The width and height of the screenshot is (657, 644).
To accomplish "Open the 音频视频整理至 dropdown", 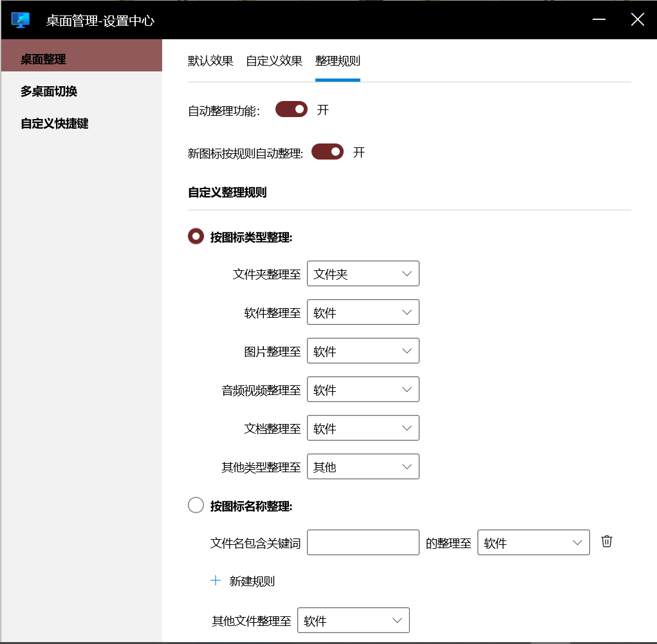I will pos(363,389).
